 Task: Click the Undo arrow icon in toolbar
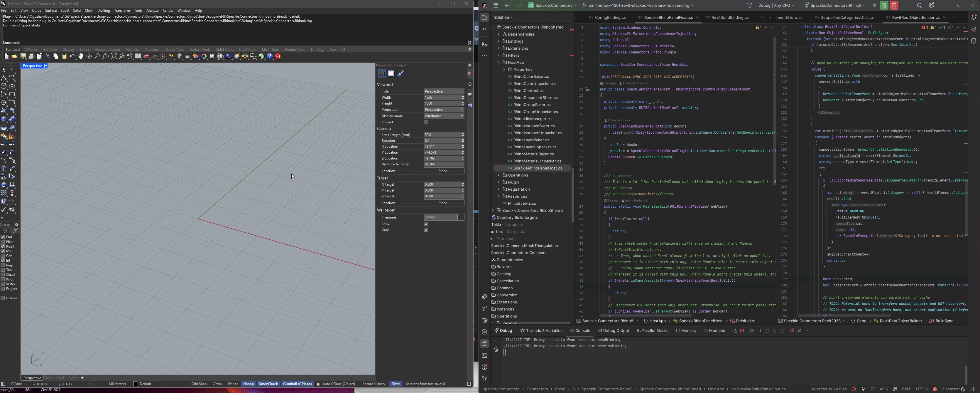click(72, 57)
